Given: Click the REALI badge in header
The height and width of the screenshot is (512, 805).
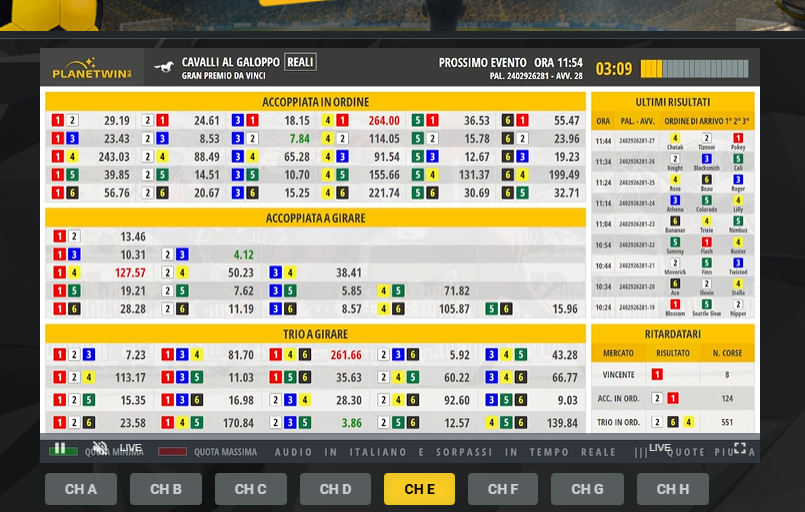Looking at the screenshot, I should point(300,62).
